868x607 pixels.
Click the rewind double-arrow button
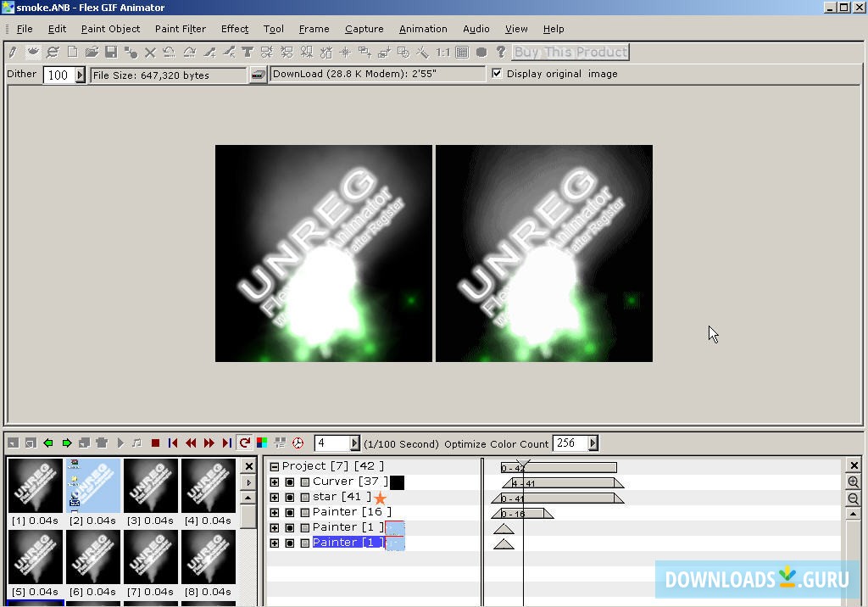[x=191, y=443]
